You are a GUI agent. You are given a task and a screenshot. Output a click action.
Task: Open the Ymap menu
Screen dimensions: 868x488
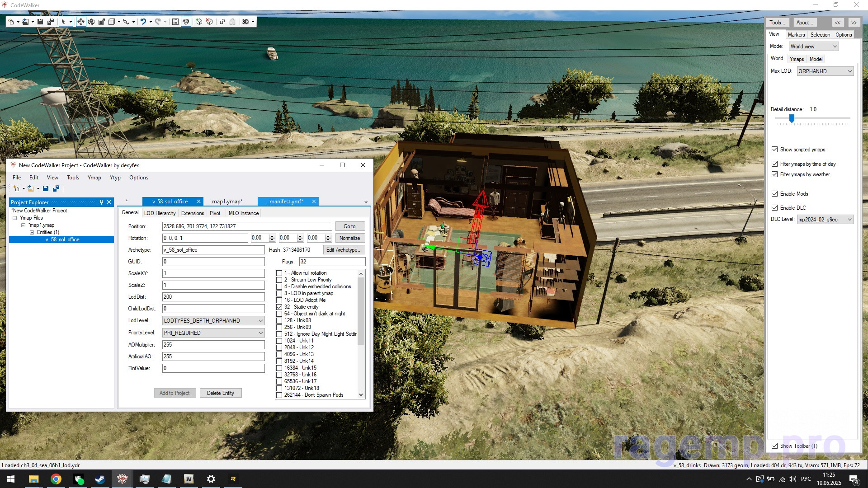[94, 178]
